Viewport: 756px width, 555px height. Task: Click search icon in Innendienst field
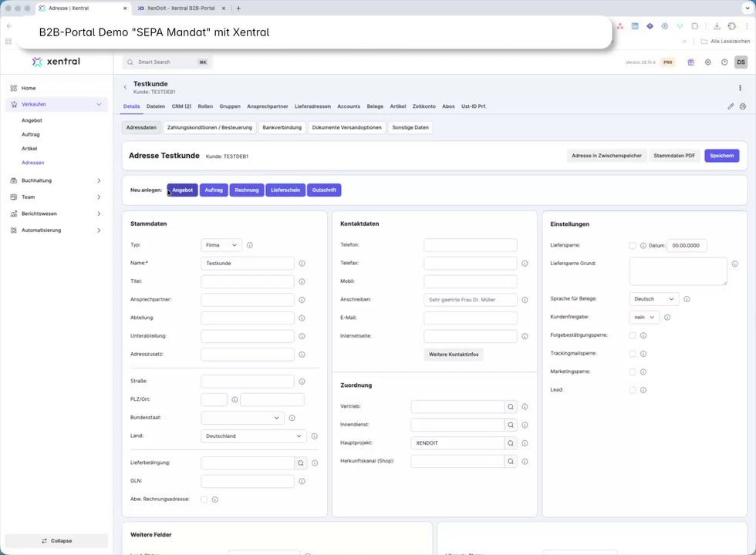511,425
